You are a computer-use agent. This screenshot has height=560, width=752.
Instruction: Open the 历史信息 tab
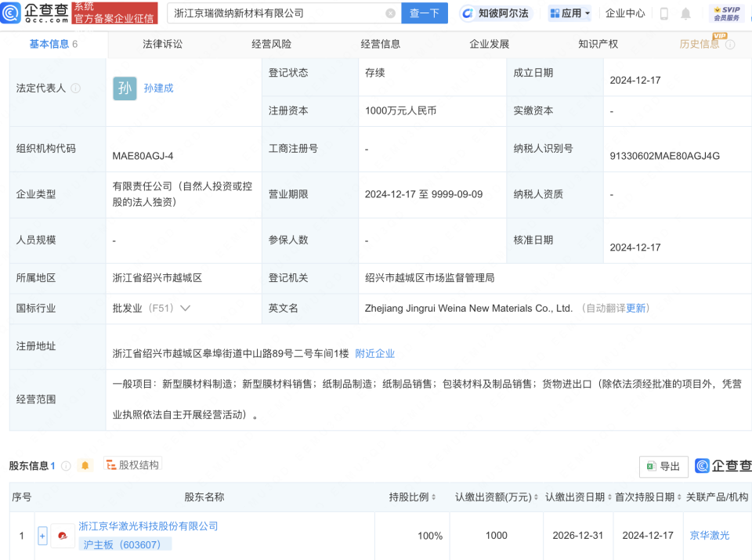click(x=699, y=45)
